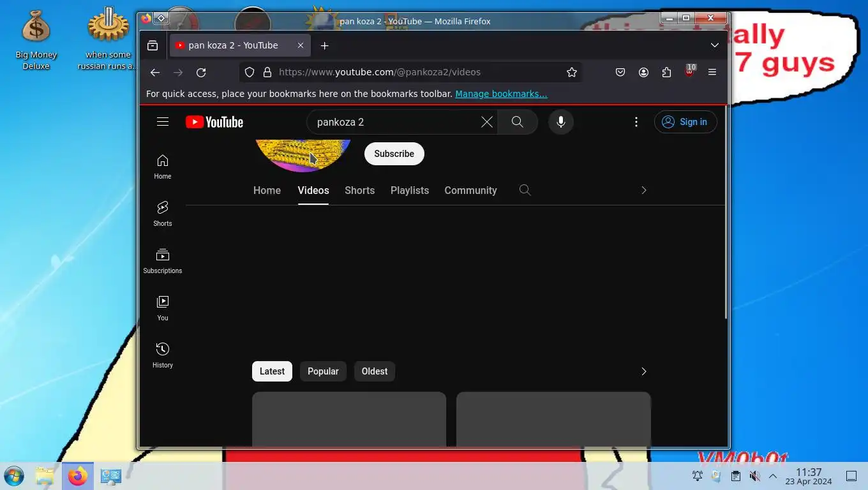This screenshot has height=490, width=868.
Task: Open Subscriptions in the sidebar
Action: click(x=163, y=261)
